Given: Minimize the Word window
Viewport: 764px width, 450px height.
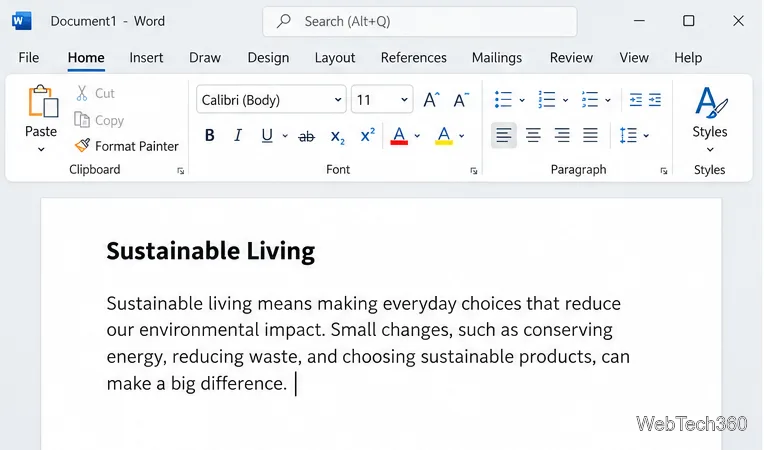Looking at the screenshot, I should coord(639,21).
